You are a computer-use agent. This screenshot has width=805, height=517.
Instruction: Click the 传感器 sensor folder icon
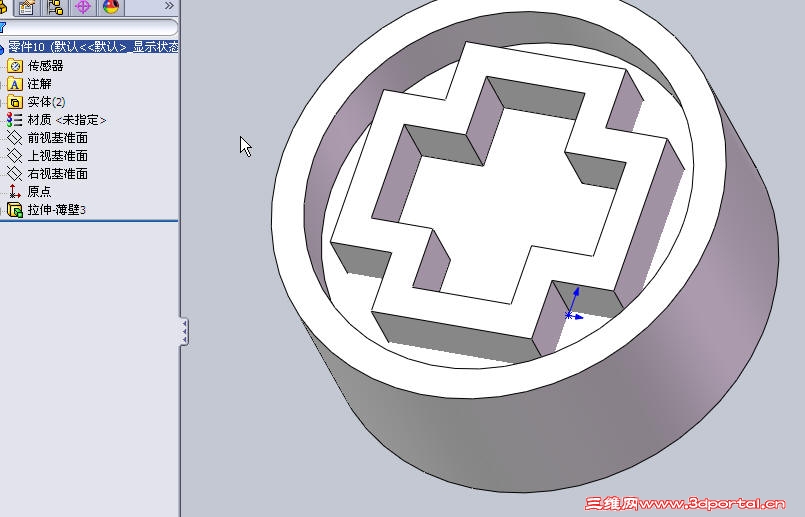click(x=15, y=66)
